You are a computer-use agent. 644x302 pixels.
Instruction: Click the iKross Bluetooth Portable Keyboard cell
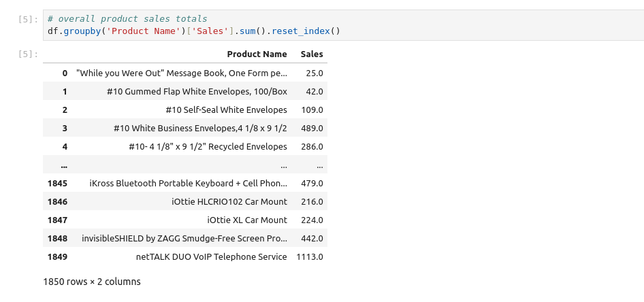pyautogui.click(x=188, y=183)
